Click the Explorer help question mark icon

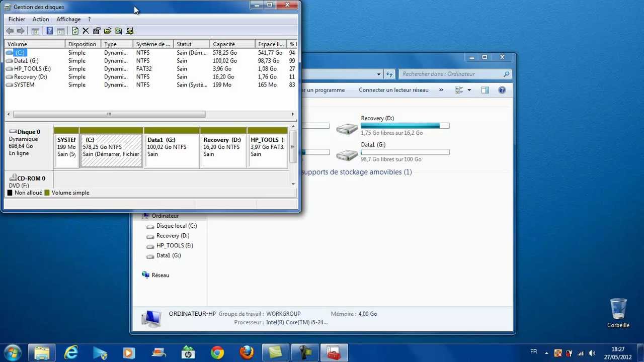(502, 90)
